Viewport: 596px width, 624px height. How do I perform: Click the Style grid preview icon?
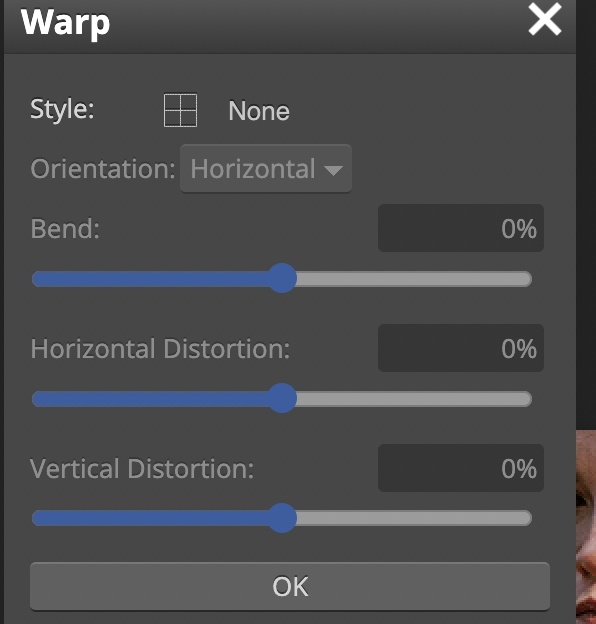click(180, 110)
